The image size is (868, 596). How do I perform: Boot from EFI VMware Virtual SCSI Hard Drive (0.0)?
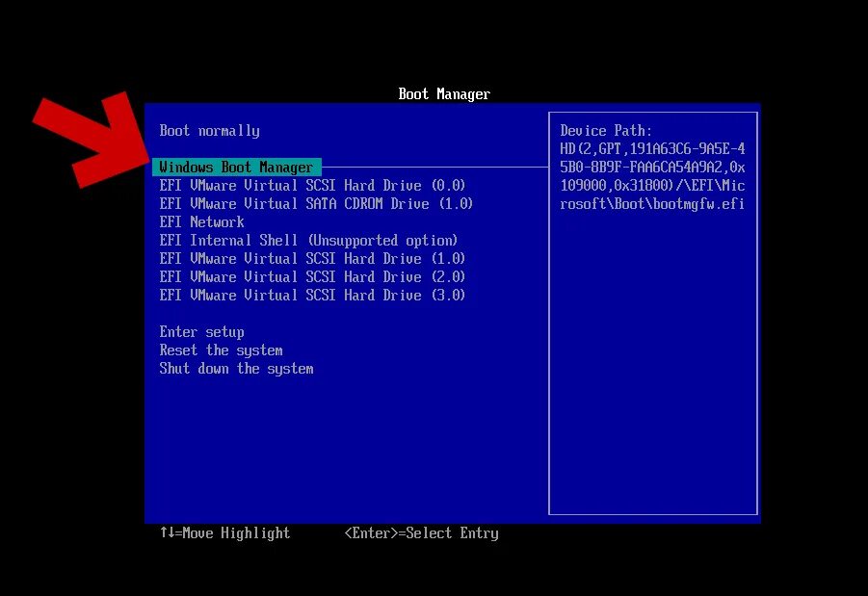[x=312, y=185]
